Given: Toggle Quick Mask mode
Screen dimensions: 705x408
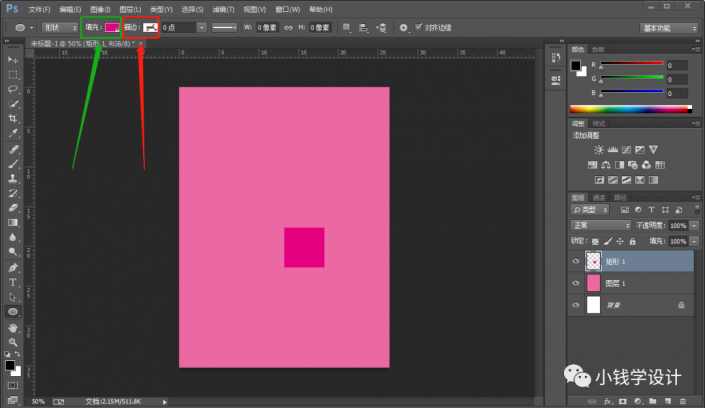Looking at the screenshot, I should [x=13, y=386].
